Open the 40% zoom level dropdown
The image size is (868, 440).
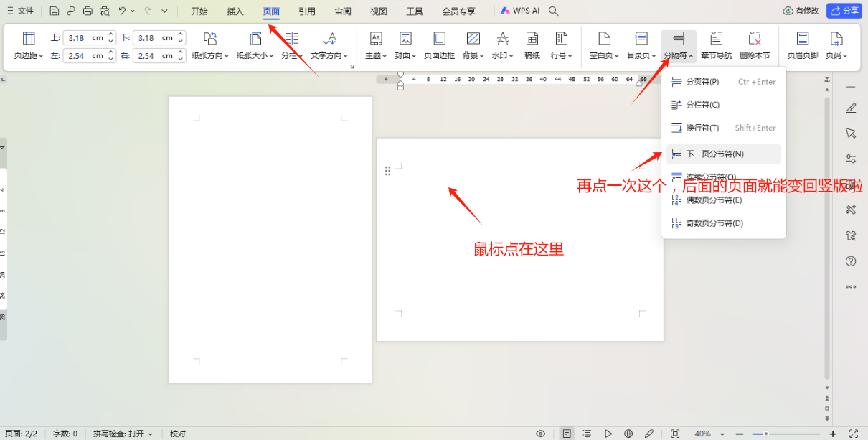tap(708, 434)
